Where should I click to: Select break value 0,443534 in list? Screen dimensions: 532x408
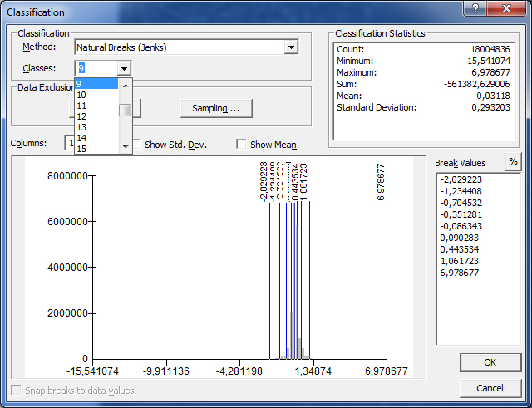[x=460, y=249]
